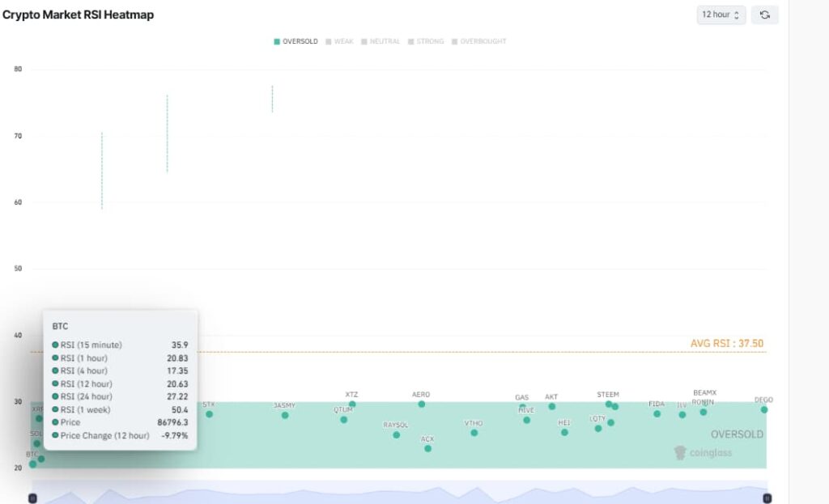Select the ACX data point
829x504 pixels.
(x=427, y=448)
